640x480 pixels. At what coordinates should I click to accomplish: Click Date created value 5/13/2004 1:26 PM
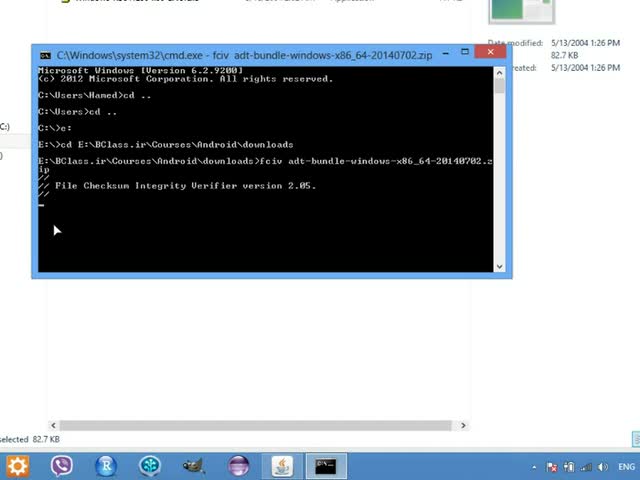[585, 68]
